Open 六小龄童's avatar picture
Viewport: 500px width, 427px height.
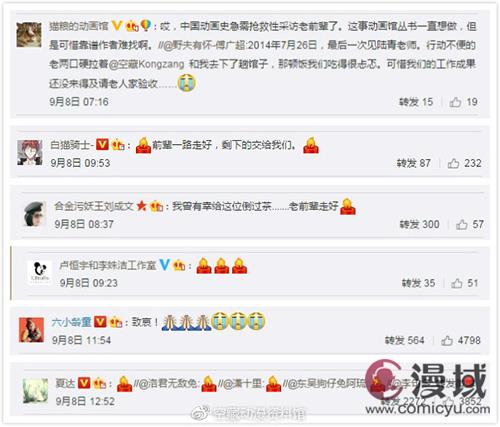[31, 330]
